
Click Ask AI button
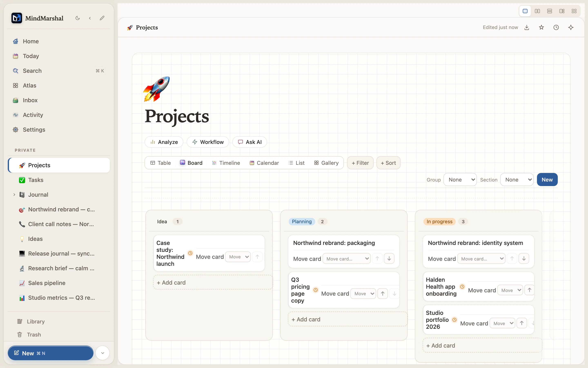coord(249,142)
